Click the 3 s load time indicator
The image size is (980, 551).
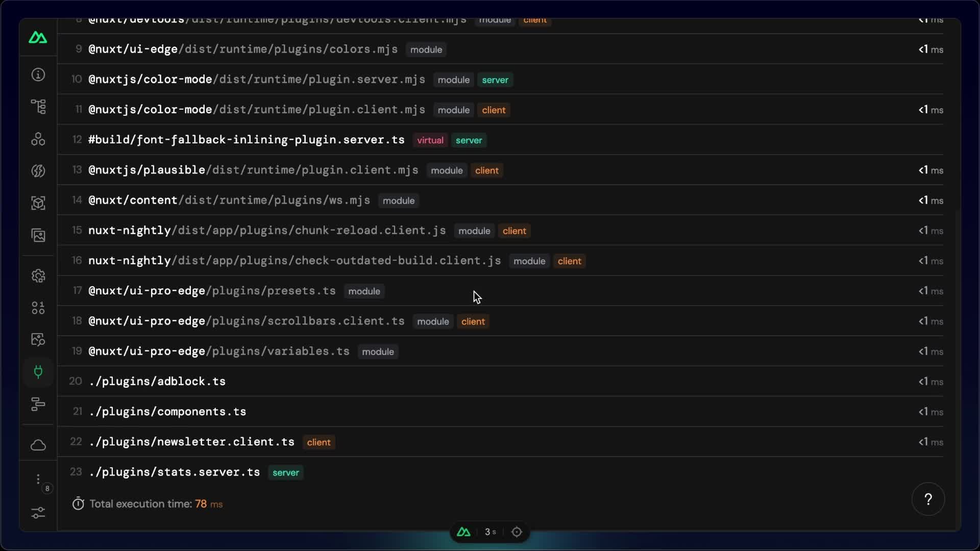[x=490, y=532]
